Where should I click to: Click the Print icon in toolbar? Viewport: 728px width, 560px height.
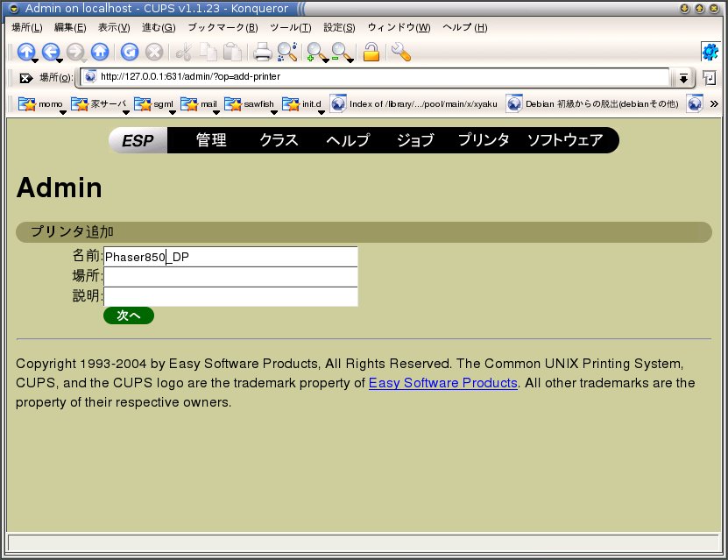pos(262,52)
